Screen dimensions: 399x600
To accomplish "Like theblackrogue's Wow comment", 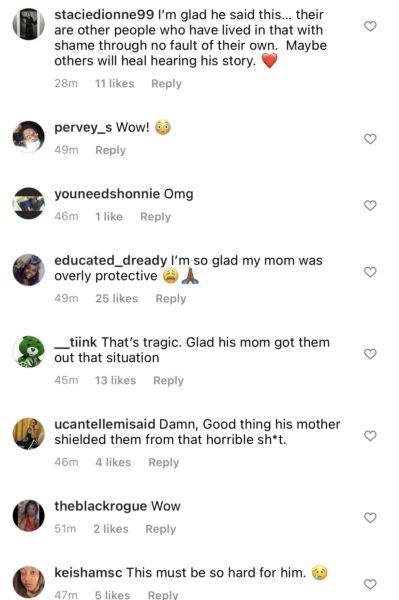I will click(370, 518).
